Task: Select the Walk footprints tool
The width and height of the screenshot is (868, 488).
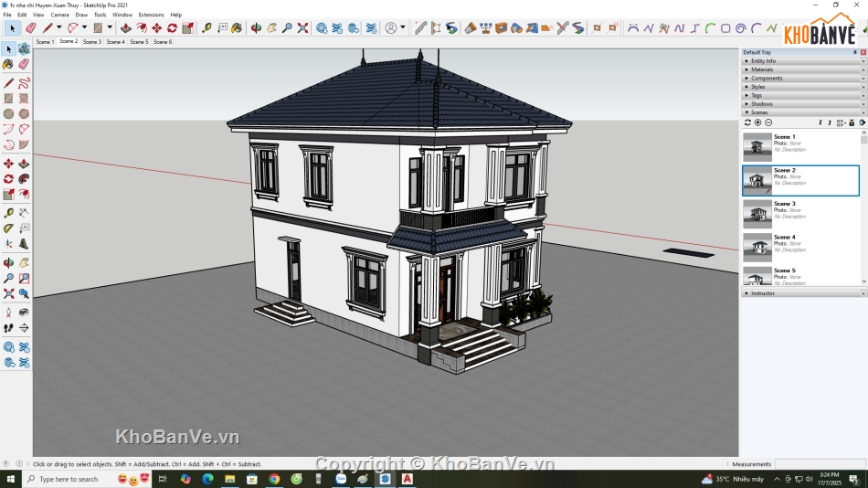Action: pos(8,328)
